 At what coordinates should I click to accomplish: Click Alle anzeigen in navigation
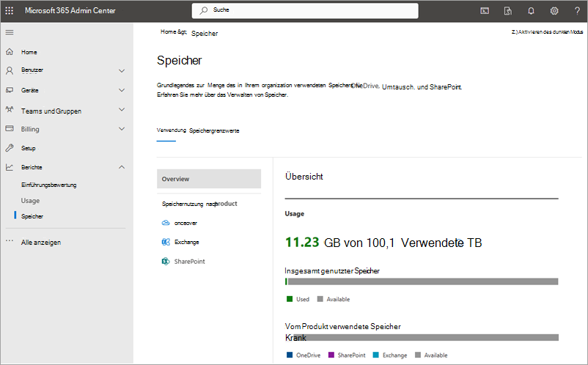tap(41, 243)
